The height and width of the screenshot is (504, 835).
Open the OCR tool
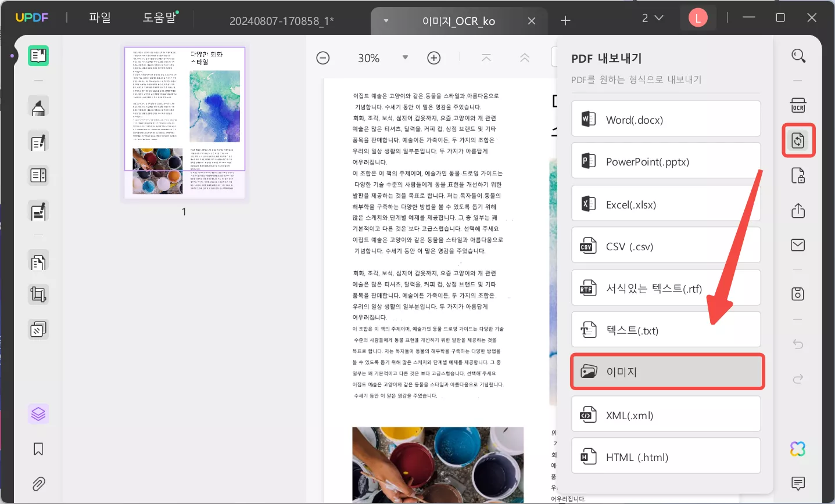[x=798, y=105]
